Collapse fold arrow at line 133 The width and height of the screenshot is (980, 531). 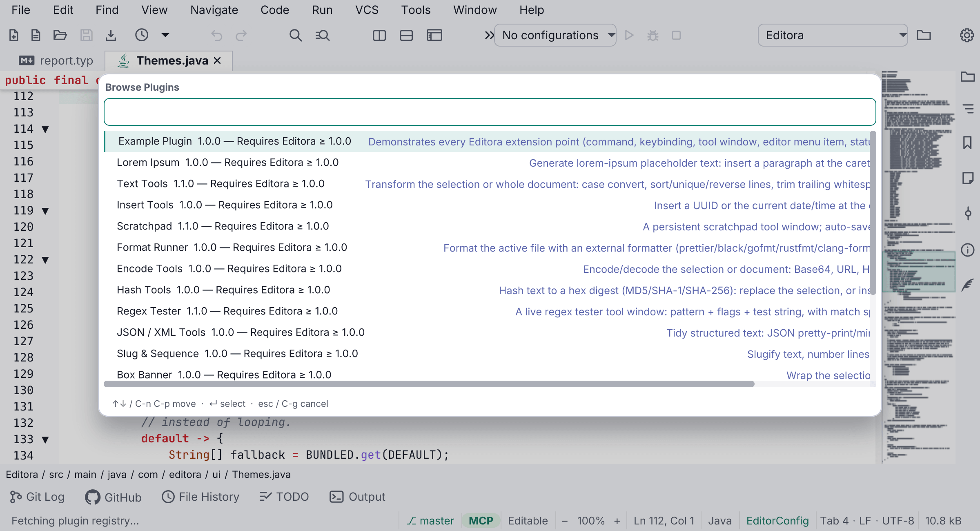(x=45, y=440)
